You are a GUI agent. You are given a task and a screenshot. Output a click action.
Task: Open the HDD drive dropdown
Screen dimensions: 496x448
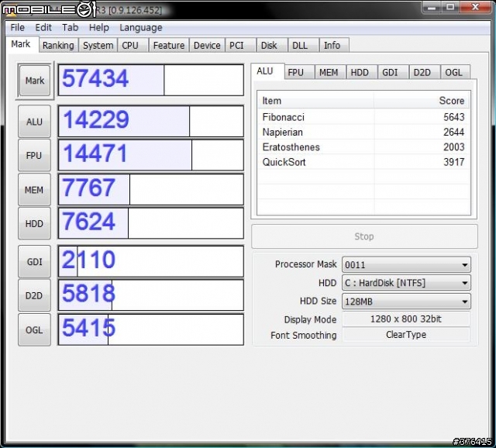[x=406, y=283]
